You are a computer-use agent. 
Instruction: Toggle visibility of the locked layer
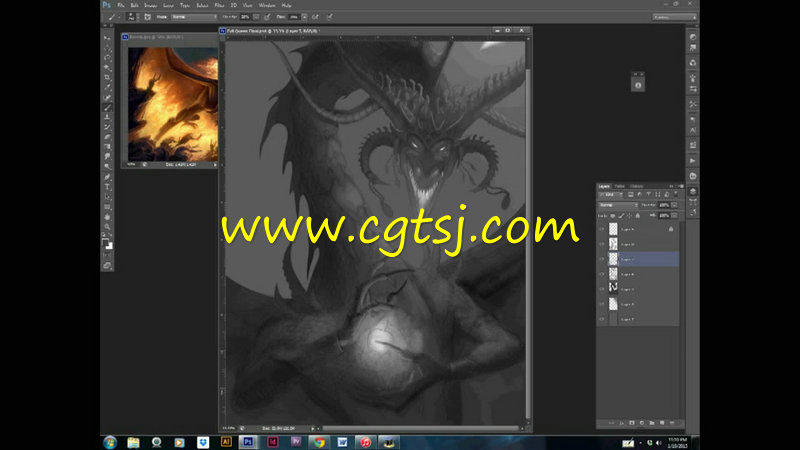(x=602, y=229)
